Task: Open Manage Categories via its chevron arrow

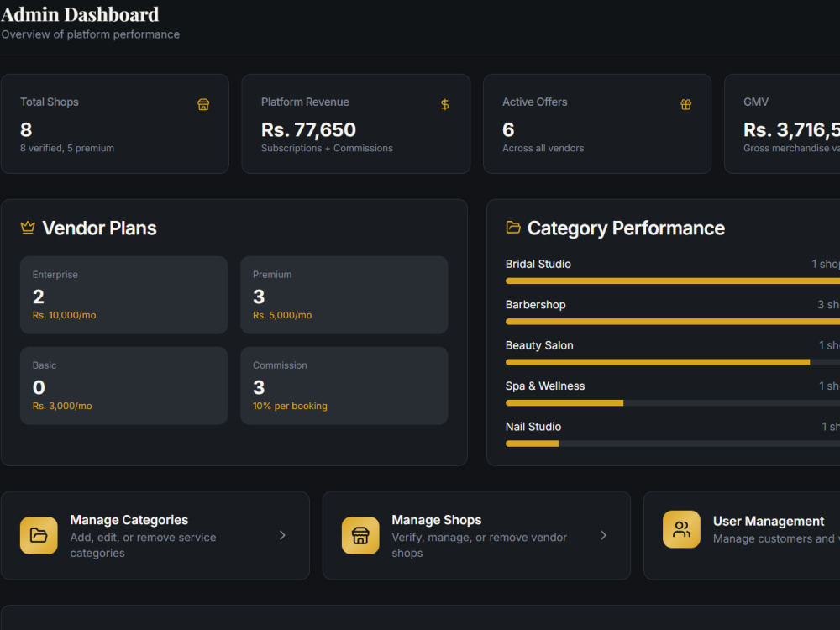Action: click(282, 535)
